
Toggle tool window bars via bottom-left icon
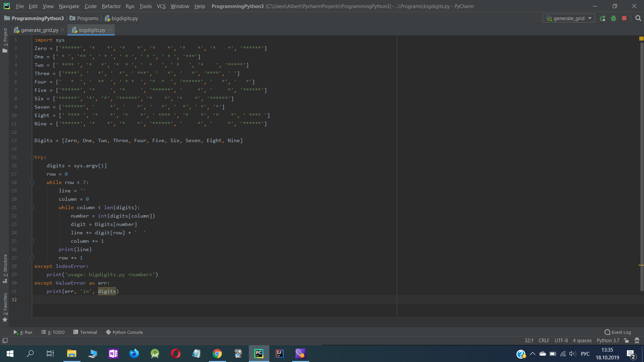5,341
